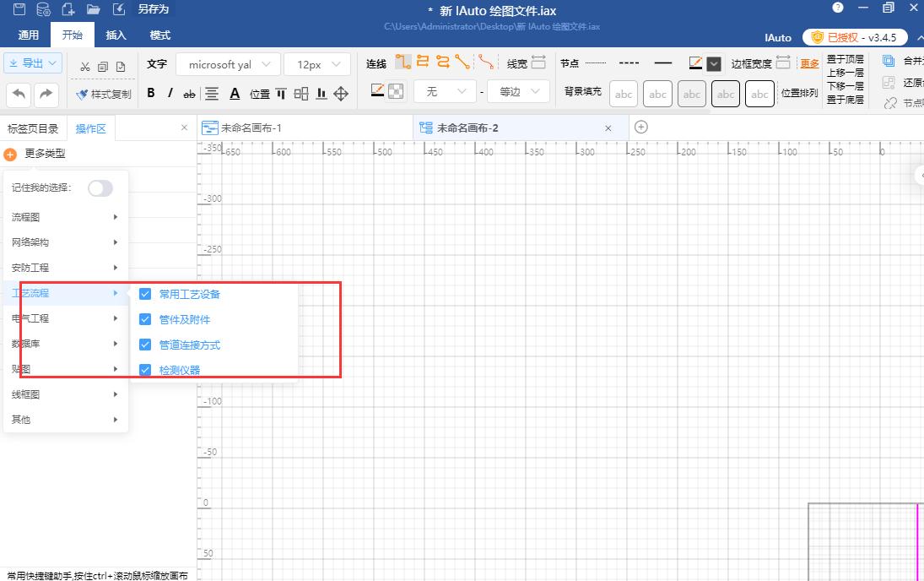
Task: Expand the 流程图 submenu
Action: coord(66,217)
